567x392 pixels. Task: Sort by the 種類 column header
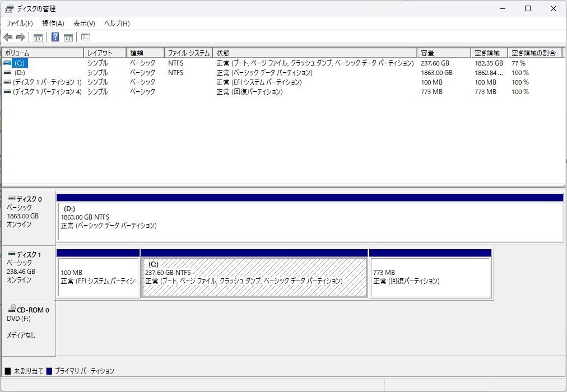click(x=145, y=53)
